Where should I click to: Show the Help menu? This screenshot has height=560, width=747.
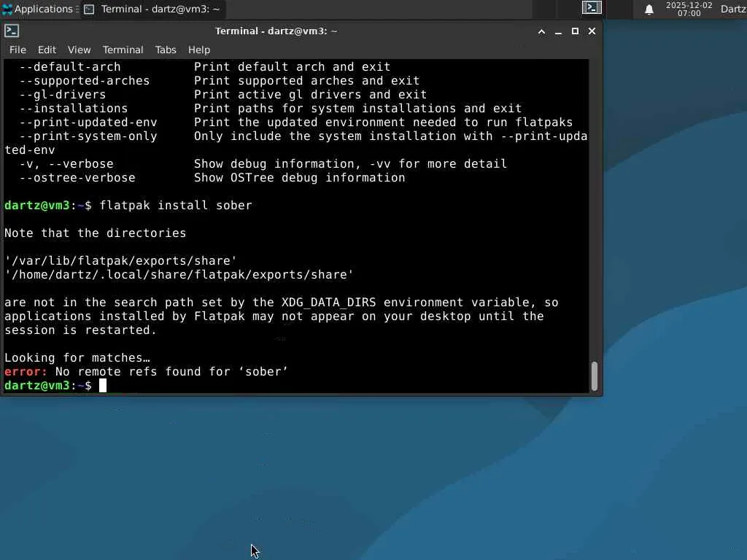pos(198,50)
